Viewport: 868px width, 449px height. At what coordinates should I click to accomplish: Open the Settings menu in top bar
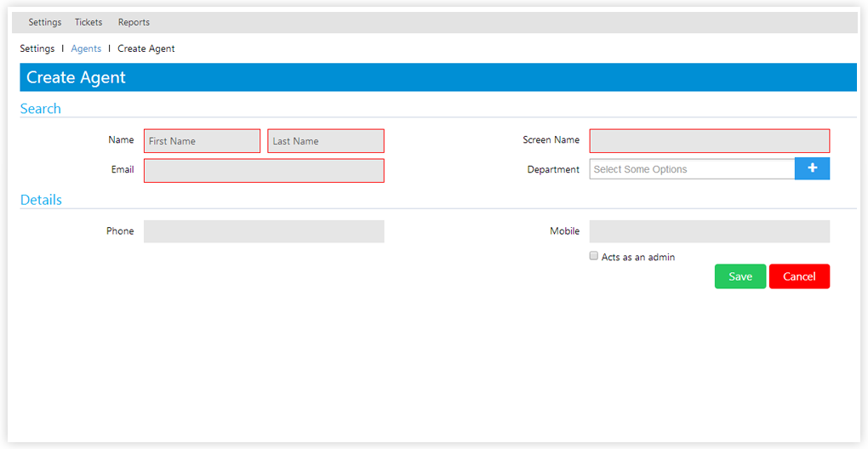45,22
